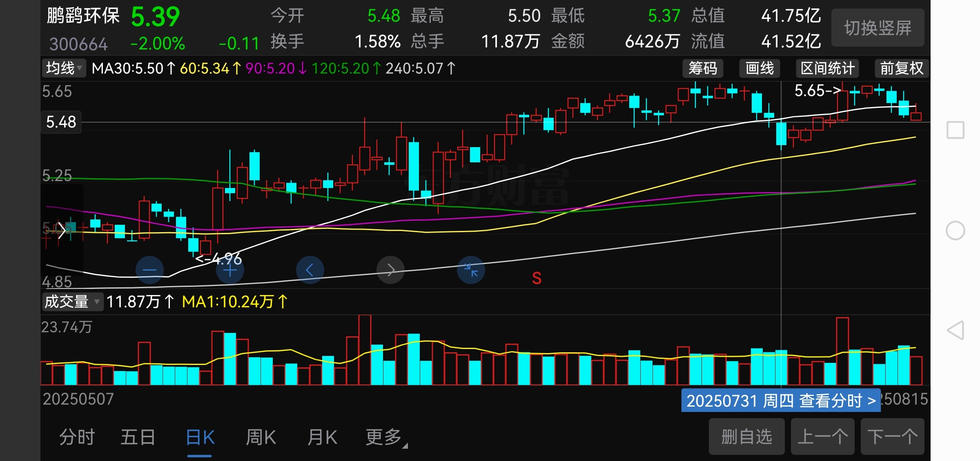This screenshot has width=980, height=461.
Task: Expand the 更多 period options
Action: point(386,437)
